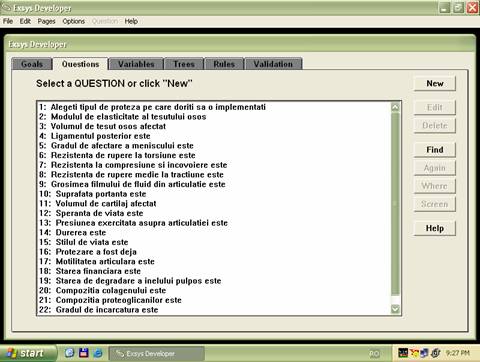
Task: Switch to the Goals tab
Action: point(32,64)
